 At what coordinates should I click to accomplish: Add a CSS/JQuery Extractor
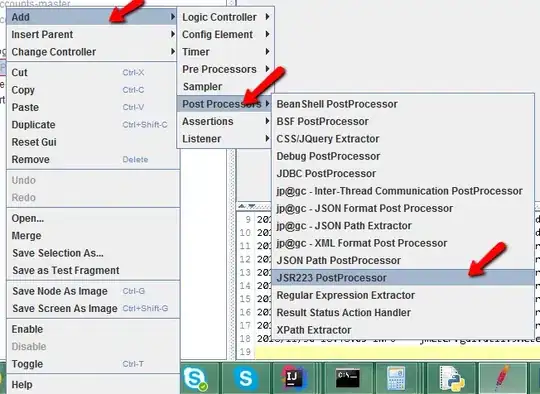point(404,139)
